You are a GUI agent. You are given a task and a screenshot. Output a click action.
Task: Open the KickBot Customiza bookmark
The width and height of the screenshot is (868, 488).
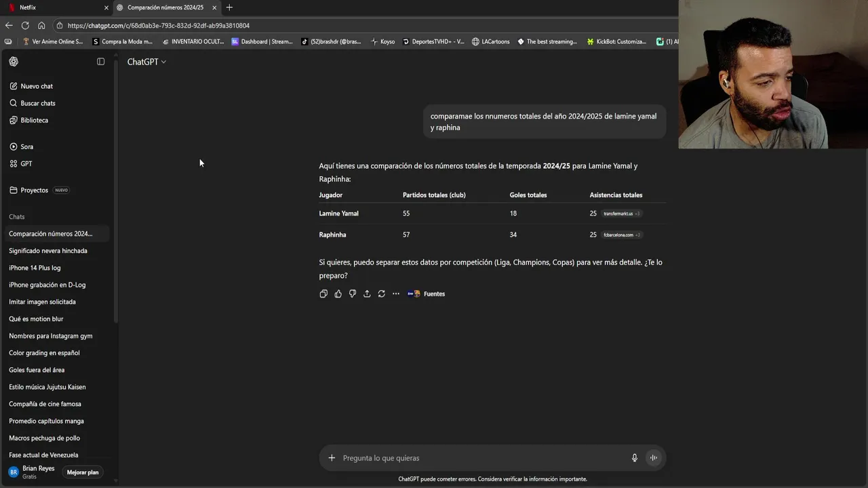(x=616, y=41)
